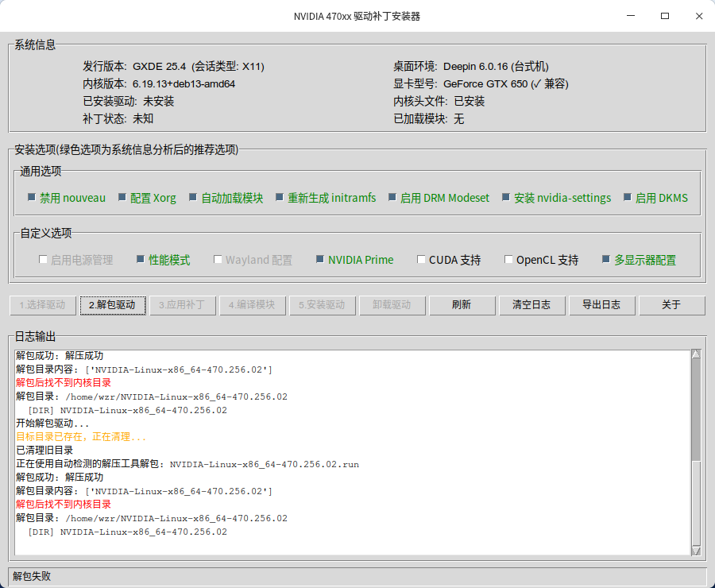
Task: Toggle the 禁用 nouveau checkbox
Action: pos(32,198)
